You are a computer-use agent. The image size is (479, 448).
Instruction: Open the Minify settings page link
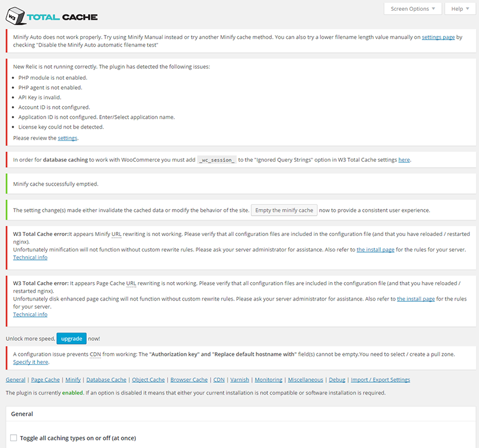pyautogui.click(x=438, y=37)
